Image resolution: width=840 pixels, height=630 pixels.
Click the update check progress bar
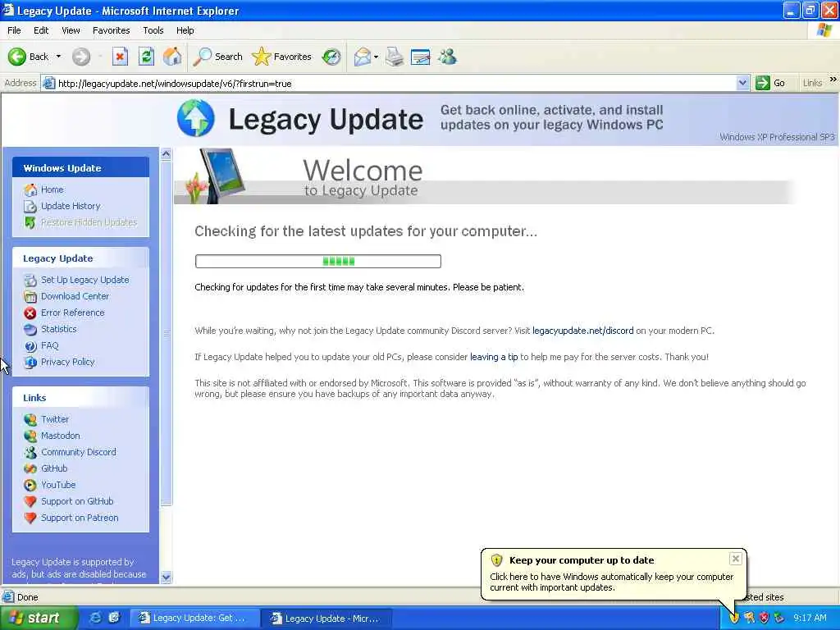318,261
